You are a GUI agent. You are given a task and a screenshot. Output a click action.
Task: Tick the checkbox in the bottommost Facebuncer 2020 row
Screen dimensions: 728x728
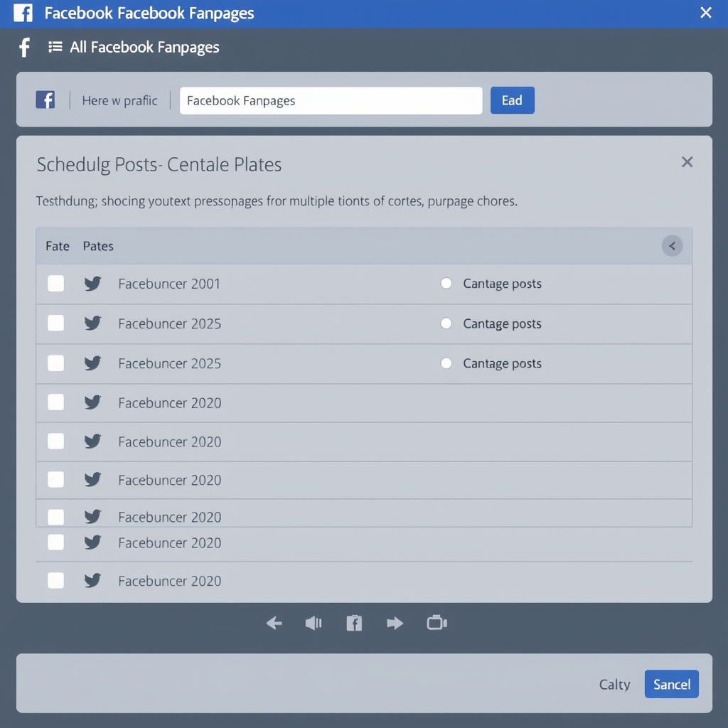coord(55,580)
